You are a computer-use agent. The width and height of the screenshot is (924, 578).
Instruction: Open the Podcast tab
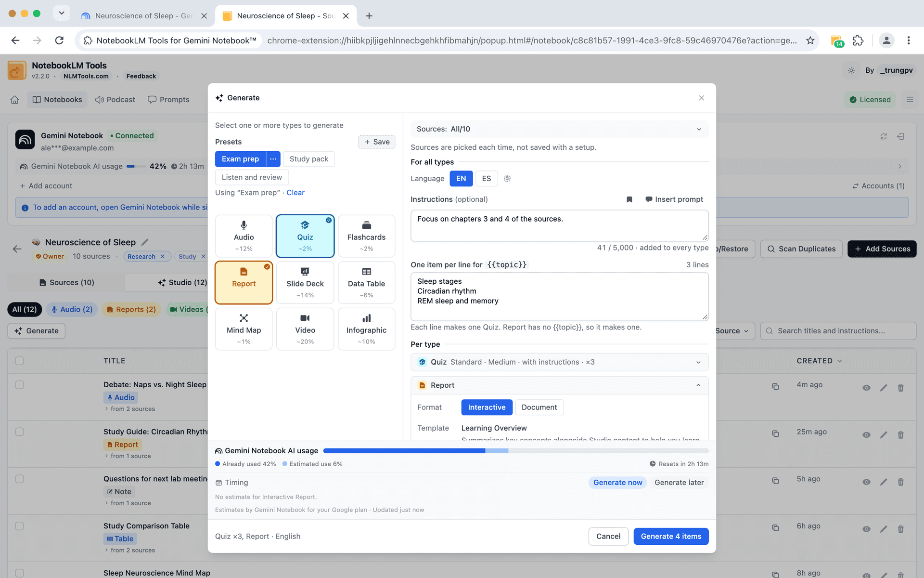115,100
